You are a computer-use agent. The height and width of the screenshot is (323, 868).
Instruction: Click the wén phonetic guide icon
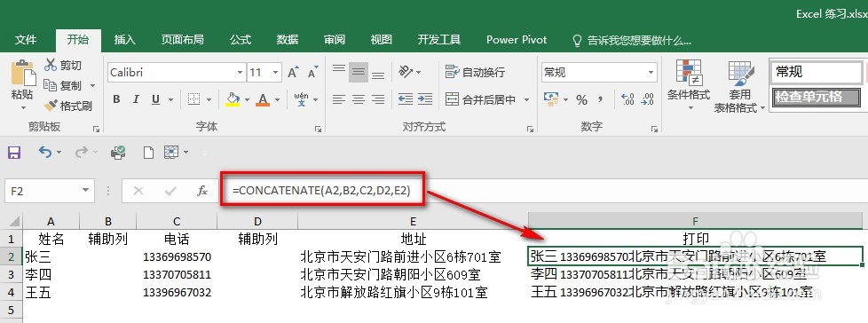point(301,99)
